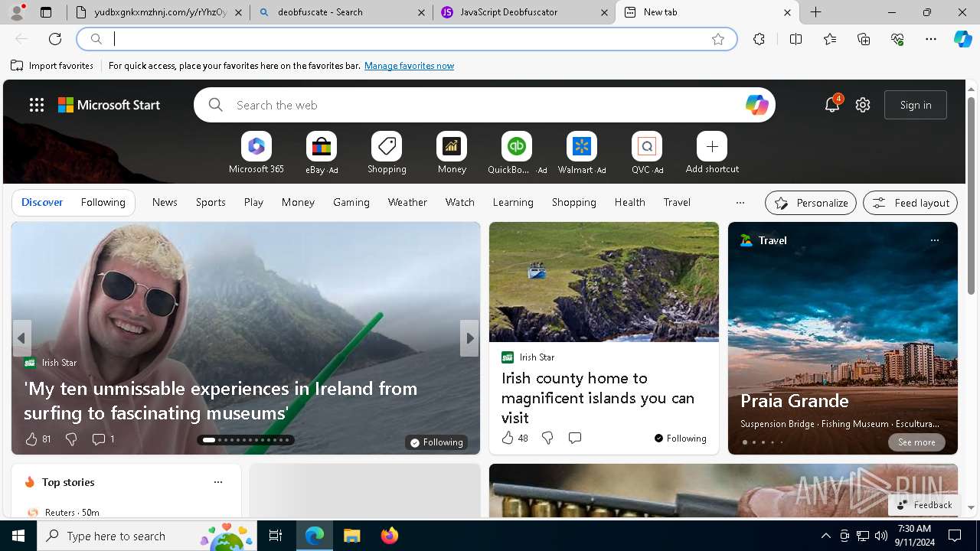Viewport: 980px width, 551px height.
Task: Open the QVC ad shortcut tile
Action: coord(647,153)
